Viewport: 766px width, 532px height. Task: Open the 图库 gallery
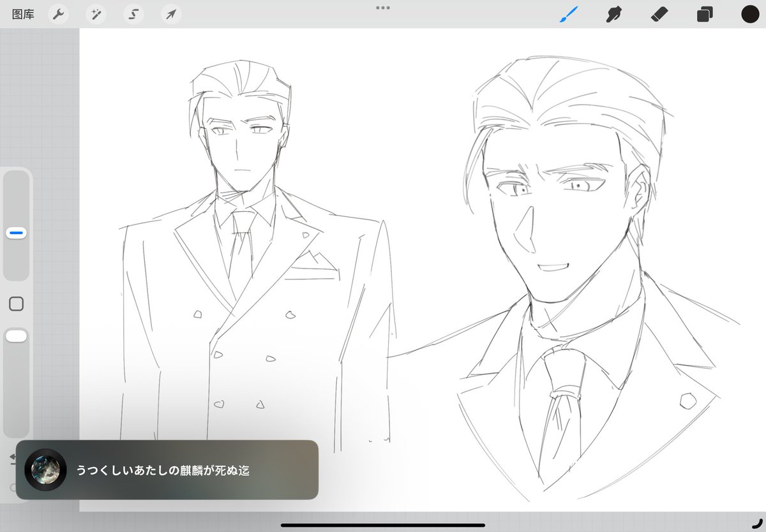tap(23, 14)
